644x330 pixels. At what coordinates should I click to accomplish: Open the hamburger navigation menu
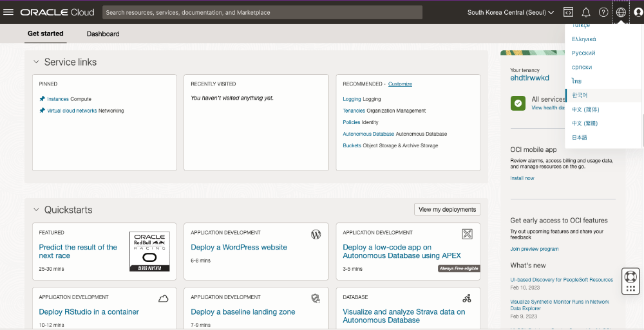(x=8, y=12)
